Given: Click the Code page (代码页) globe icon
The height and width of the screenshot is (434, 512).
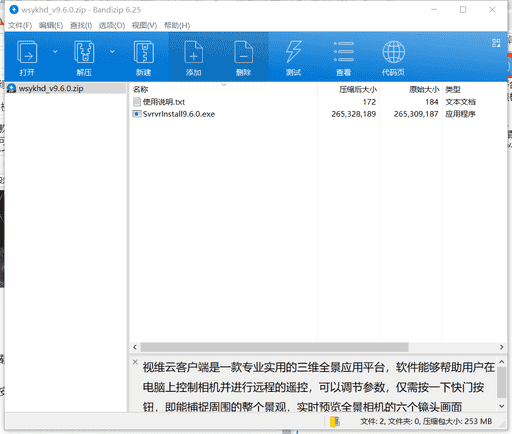Looking at the screenshot, I should tap(394, 52).
